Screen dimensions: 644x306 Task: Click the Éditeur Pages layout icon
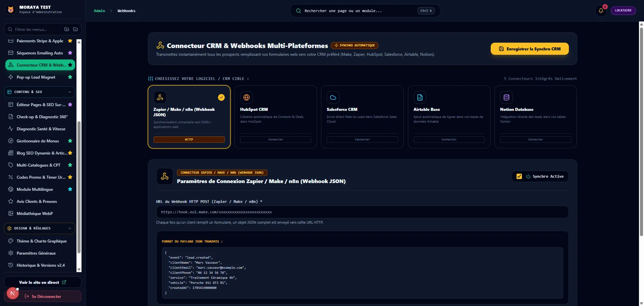pyautogui.click(x=11, y=105)
